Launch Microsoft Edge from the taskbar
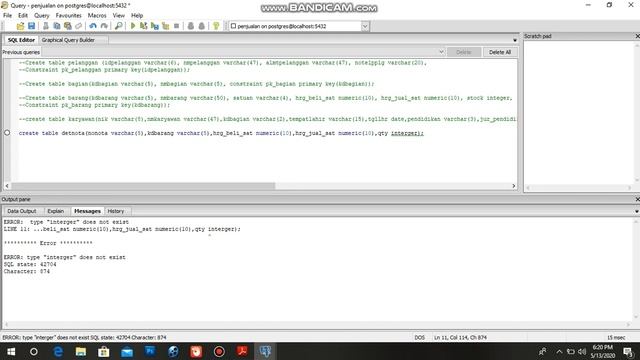640x360 pixels. pos(58,351)
